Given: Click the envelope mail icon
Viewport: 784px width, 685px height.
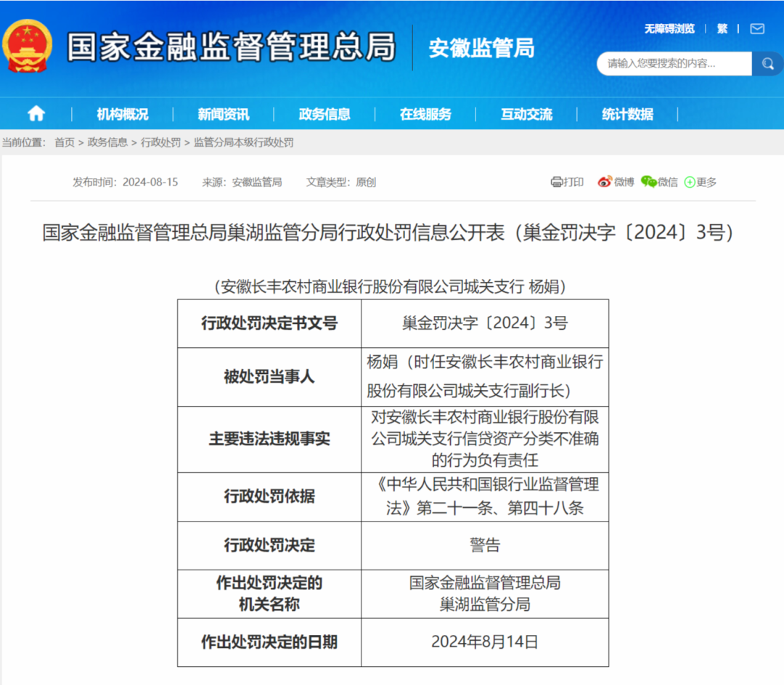Looking at the screenshot, I should coord(757,28).
